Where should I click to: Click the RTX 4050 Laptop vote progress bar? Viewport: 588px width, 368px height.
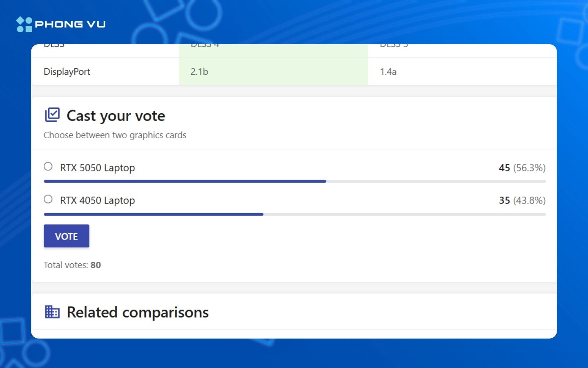[294, 214]
